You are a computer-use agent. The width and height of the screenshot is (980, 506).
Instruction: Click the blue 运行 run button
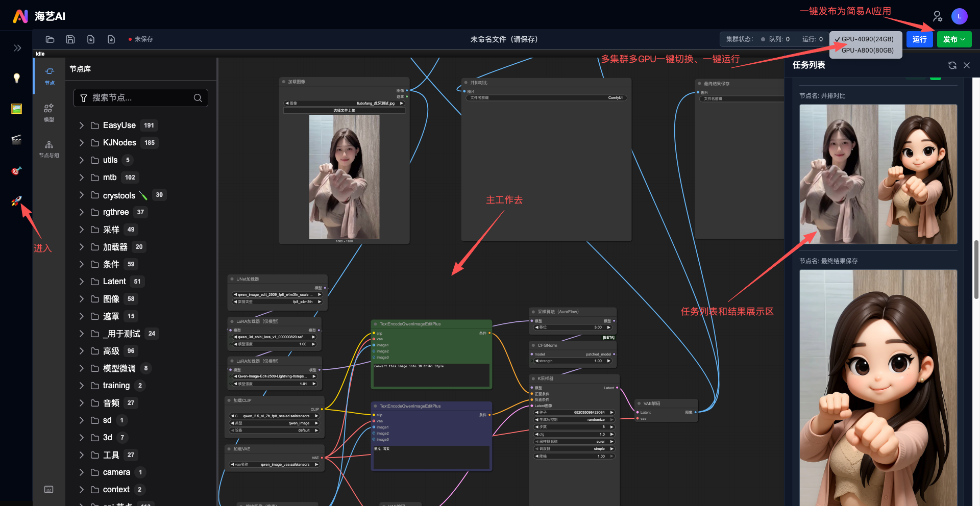point(919,39)
